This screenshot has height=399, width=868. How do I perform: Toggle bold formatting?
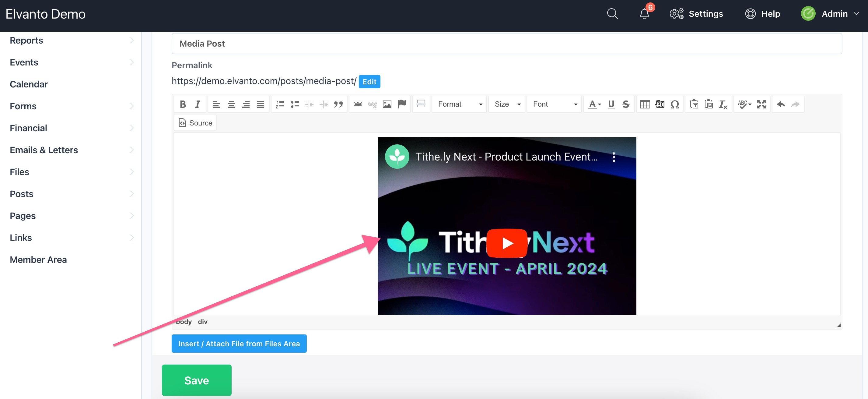pos(182,104)
